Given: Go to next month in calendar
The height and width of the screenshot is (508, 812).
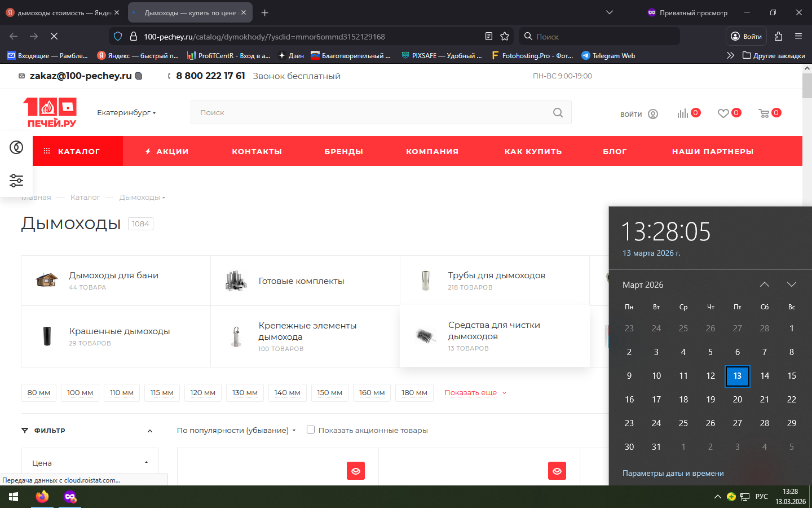Looking at the screenshot, I should click(792, 284).
